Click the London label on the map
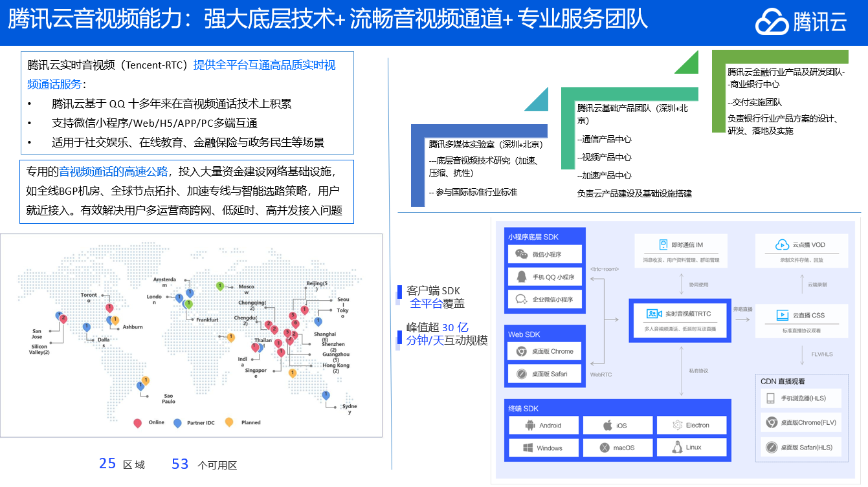This screenshot has width=868, height=487. (x=154, y=299)
